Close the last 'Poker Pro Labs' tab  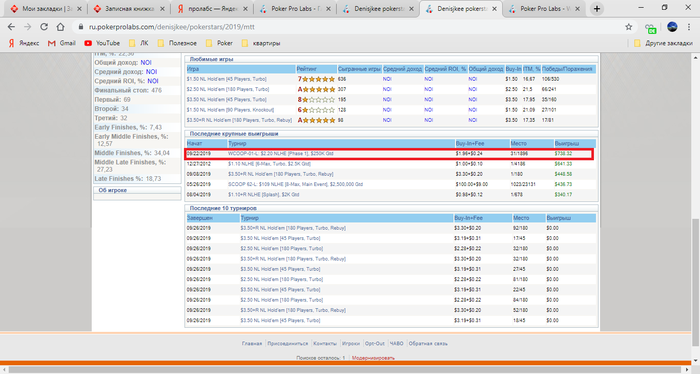pos(577,9)
